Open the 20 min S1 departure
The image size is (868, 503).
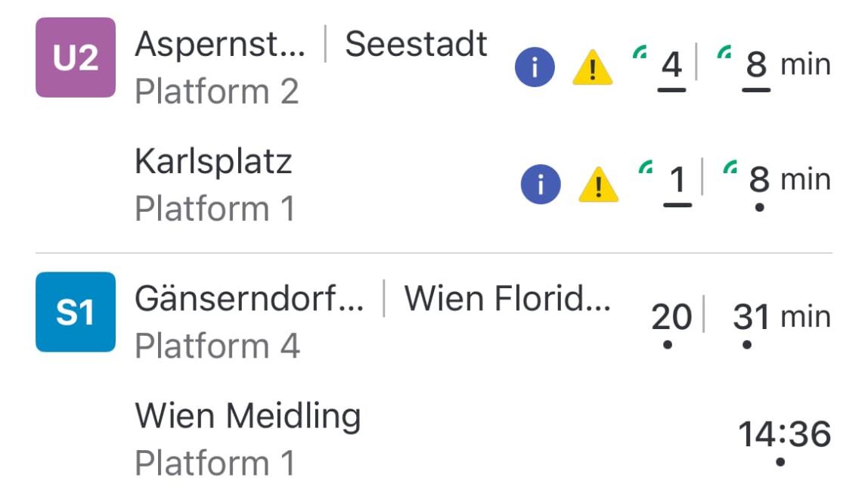(672, 316)
